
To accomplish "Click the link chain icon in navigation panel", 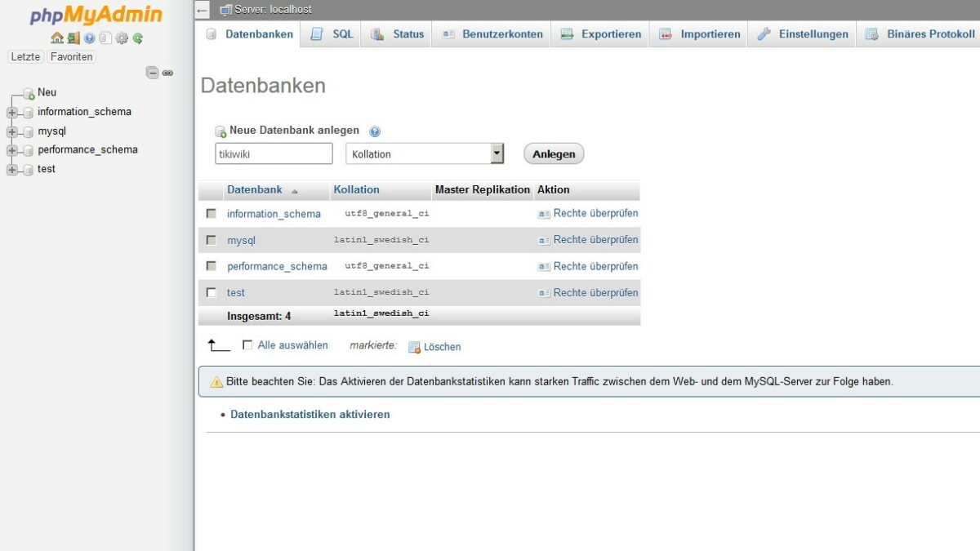I will 167,73.
